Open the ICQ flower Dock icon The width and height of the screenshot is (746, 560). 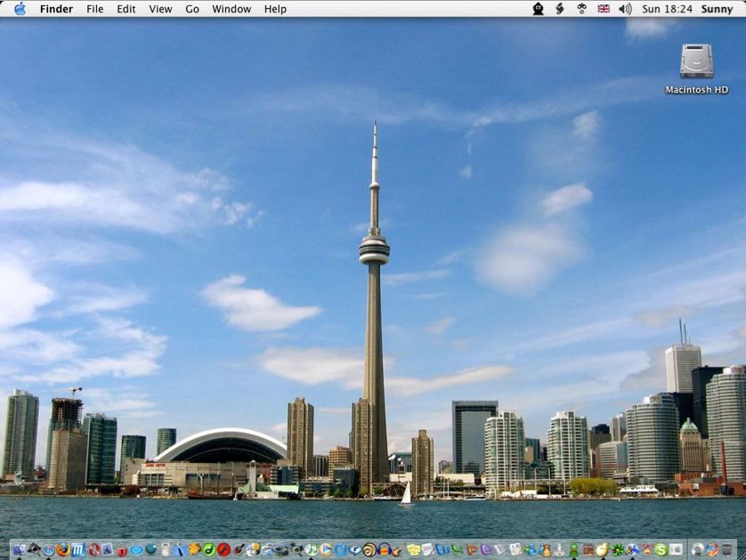(617, 550)
